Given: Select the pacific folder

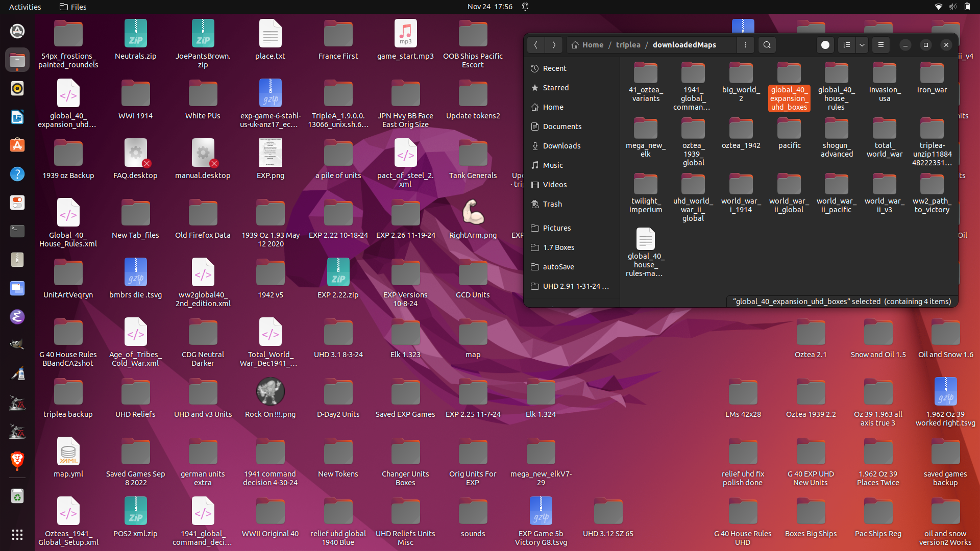Looking at the screenshot, I should coord(789,134).
